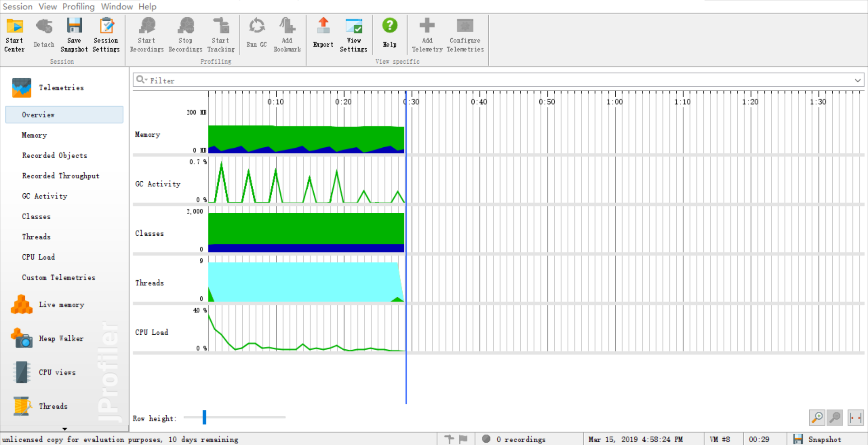Viewport: 868px width, 445px height.
Task: Click the Memory chart row label
Action: (147, 135)
